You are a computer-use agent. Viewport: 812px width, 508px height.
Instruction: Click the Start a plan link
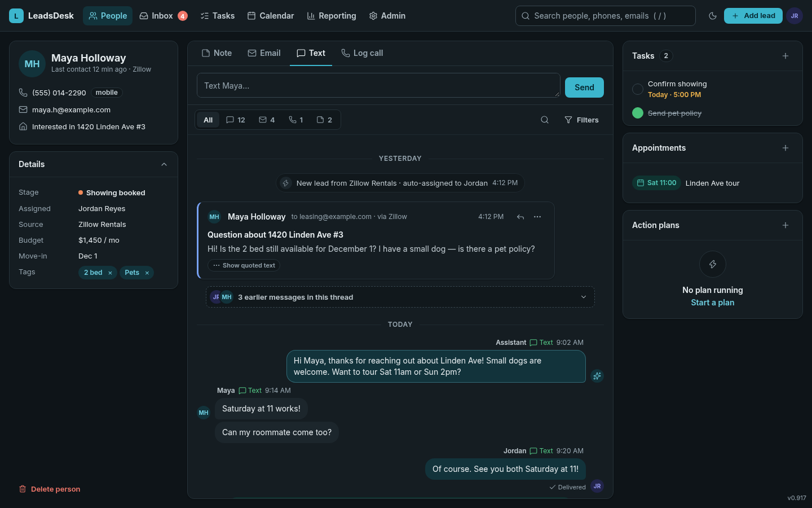713,303
